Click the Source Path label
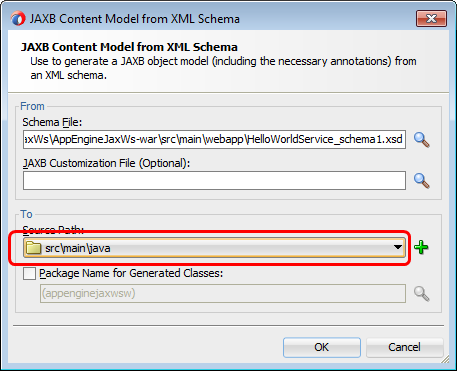The width and height of the screenshot is (457, 371). [53, 230]
